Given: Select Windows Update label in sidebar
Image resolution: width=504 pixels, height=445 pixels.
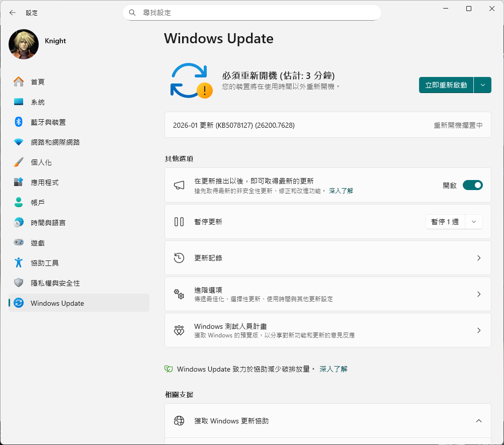Looking at the screenshot, I should click(x=57, y=303).
